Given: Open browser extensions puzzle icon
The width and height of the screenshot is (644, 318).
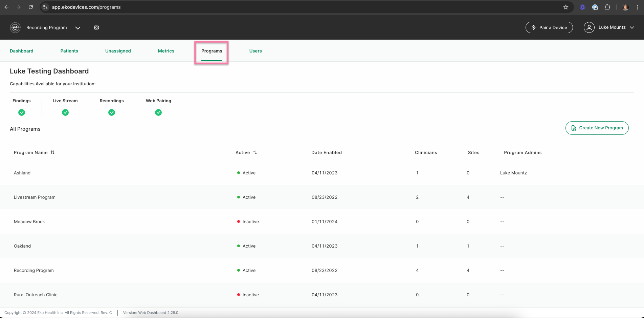Looking at the screenshot, I should 607,7.
